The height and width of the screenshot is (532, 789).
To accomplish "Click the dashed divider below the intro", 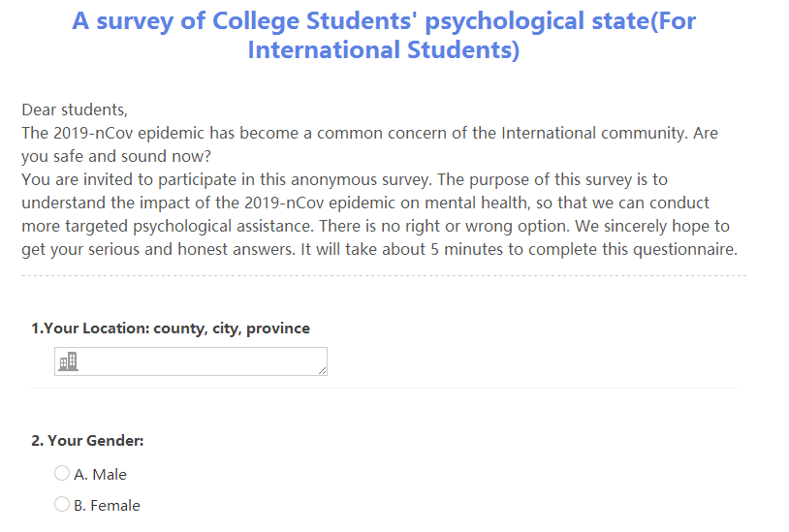I will tap(384, 276).
